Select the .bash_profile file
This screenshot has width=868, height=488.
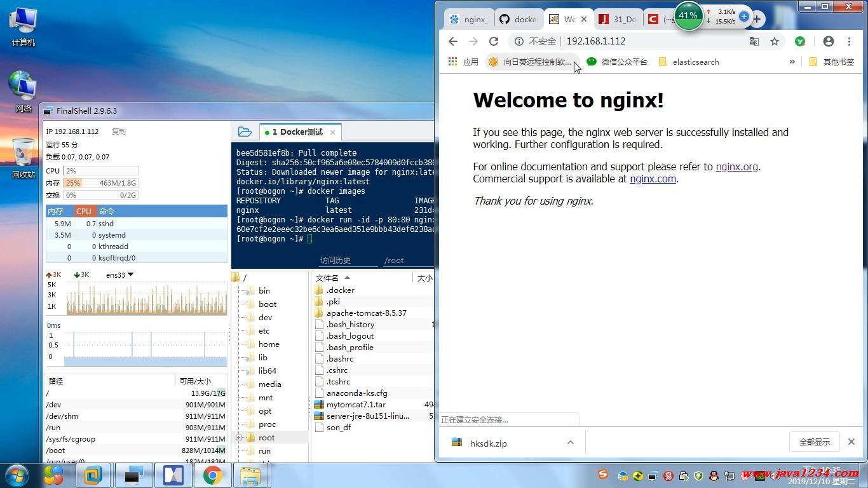coord(349,347)
